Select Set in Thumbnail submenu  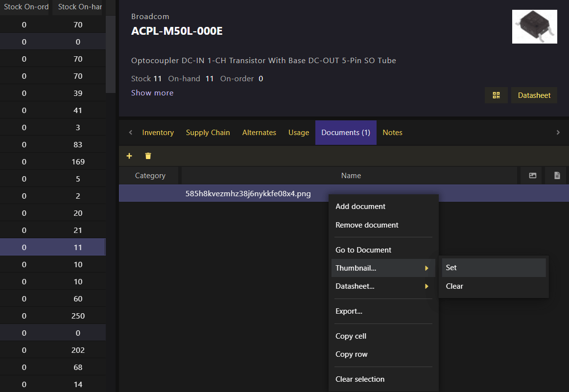494,268
